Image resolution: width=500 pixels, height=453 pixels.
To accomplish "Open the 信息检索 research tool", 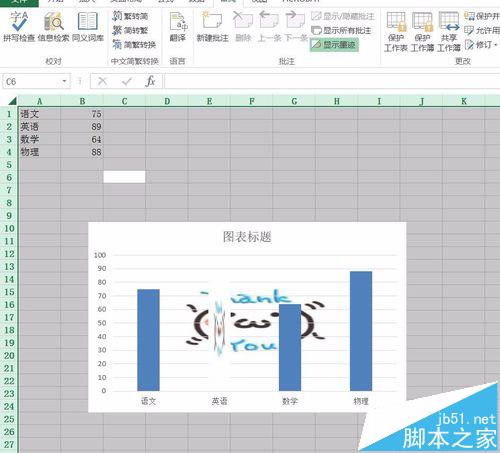I will point(53,27).
